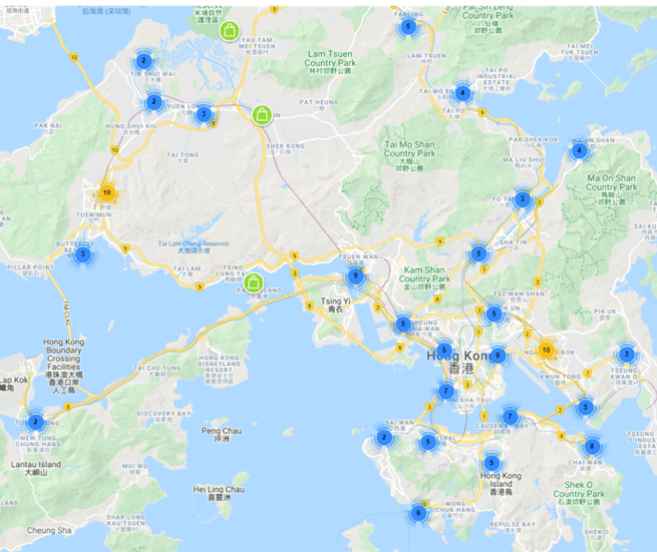This screenshot has height=552, width=657.
Task: Expand cluster 3 at Fo Tan
Action: pos(522,199)
